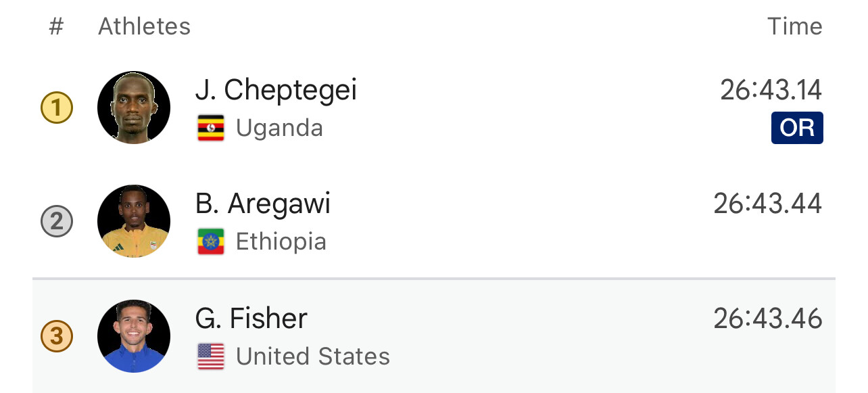Click the Uganda flag icon
The height and width of the screenshot is (393, 868).
pos(211,128)
